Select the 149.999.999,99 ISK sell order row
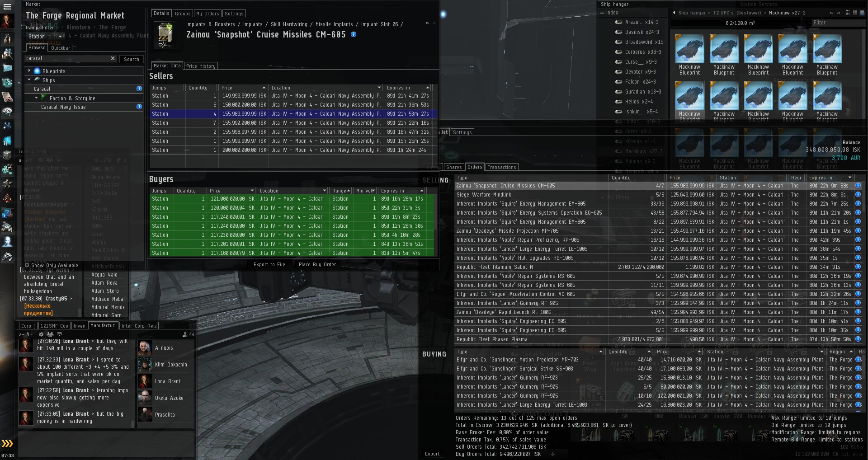Screen dimensions: 868x460 point(293,96)
